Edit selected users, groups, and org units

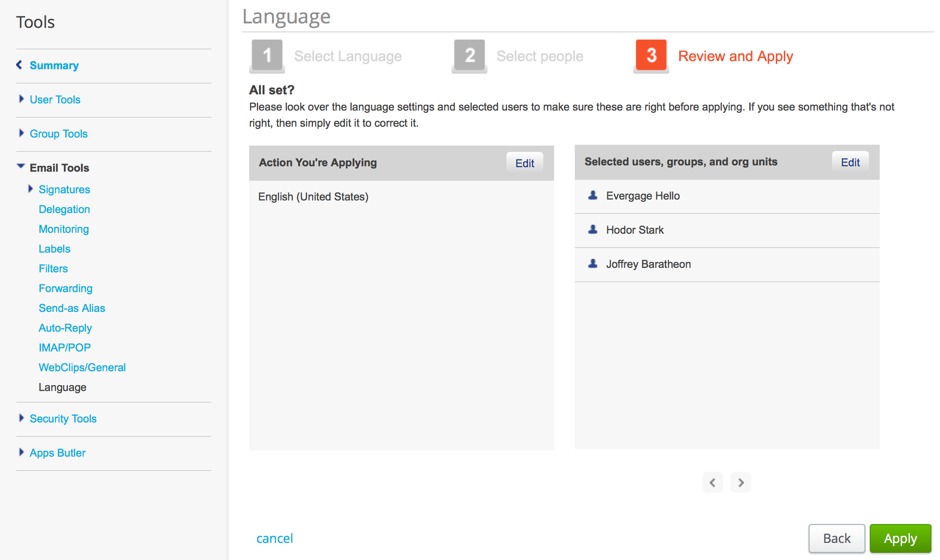coord(850,162)
